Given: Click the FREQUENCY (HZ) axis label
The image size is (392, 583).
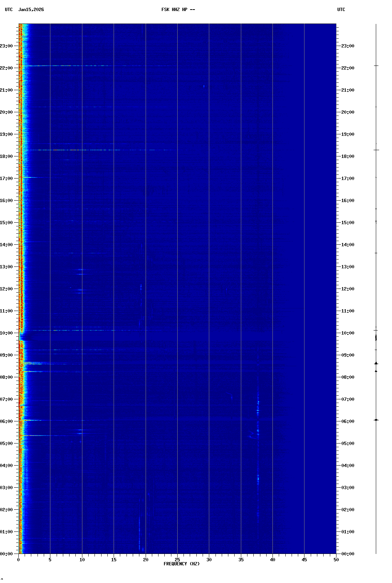Looking at the screenshot, I should 182,564.
